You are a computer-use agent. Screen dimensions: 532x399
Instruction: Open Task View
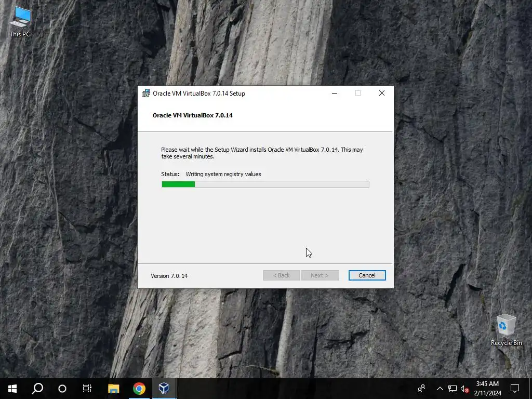coord(87,389)
